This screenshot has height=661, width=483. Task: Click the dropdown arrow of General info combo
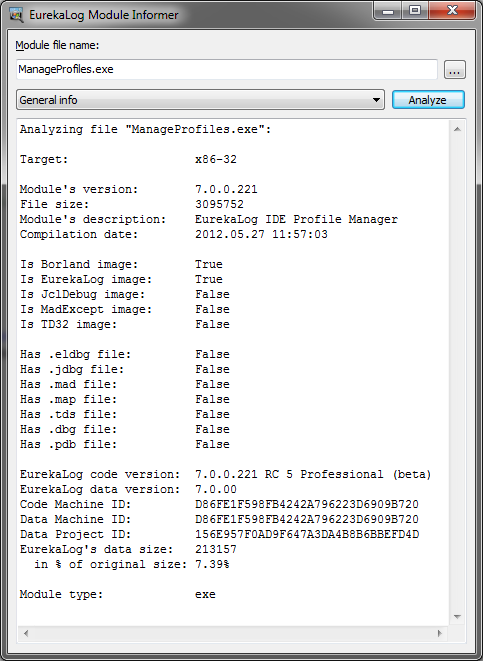pyautogui.click(x=376, y=100)
